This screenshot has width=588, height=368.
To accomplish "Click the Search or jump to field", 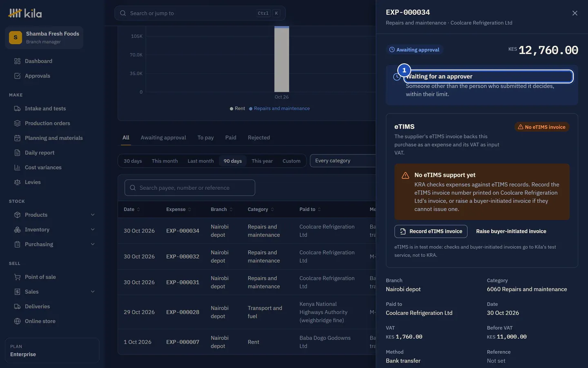I will (x=200, y=13).
